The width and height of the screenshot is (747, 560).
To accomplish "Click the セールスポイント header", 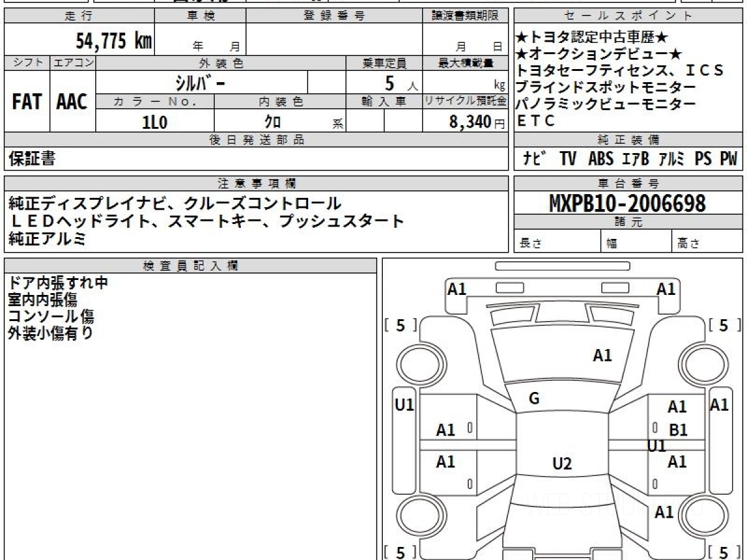I will [629, 16].
